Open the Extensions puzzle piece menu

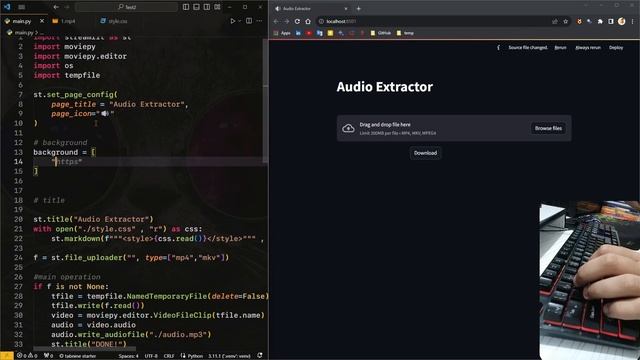click(x=600, y=21)
